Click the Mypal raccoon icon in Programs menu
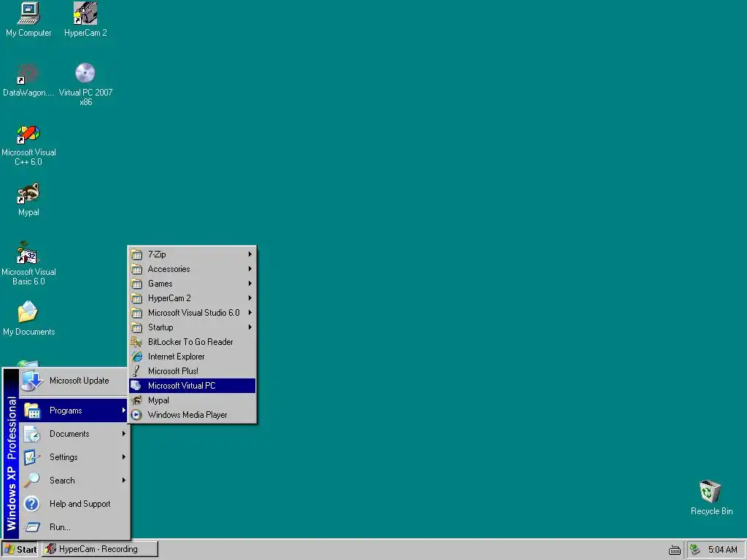This screenshot has height=560, width=747. [x=136, y=400]
